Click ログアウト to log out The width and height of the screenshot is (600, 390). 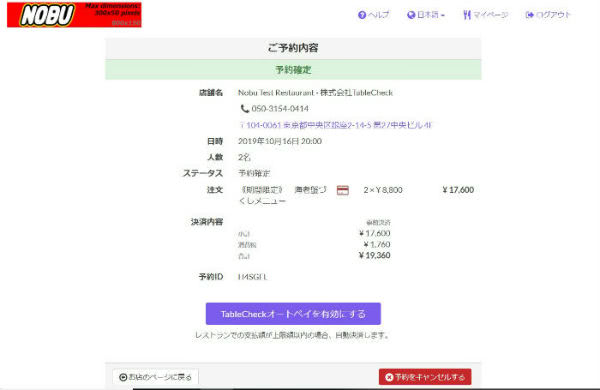548,15
